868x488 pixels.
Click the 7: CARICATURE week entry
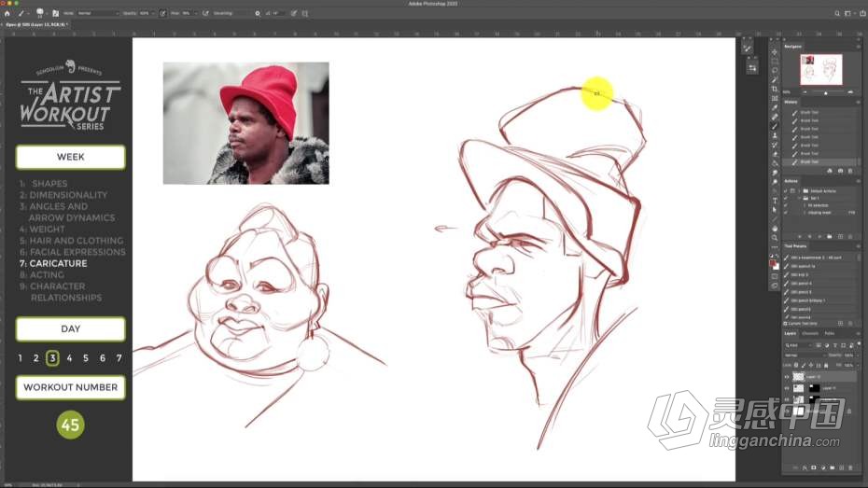[53, 263]
